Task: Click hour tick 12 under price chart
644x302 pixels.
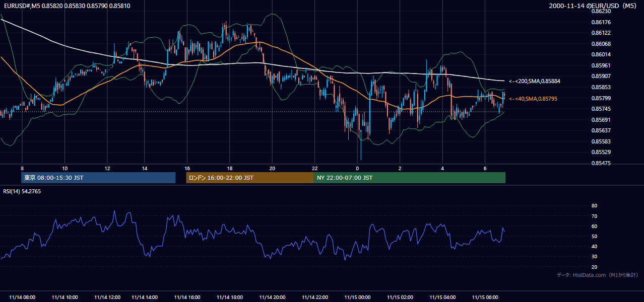Action: coord(107,168)
